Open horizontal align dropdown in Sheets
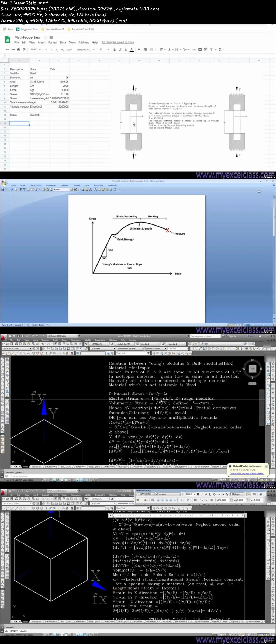The width and height of the screenshot is (276, 644). click(x=163, y=50)
